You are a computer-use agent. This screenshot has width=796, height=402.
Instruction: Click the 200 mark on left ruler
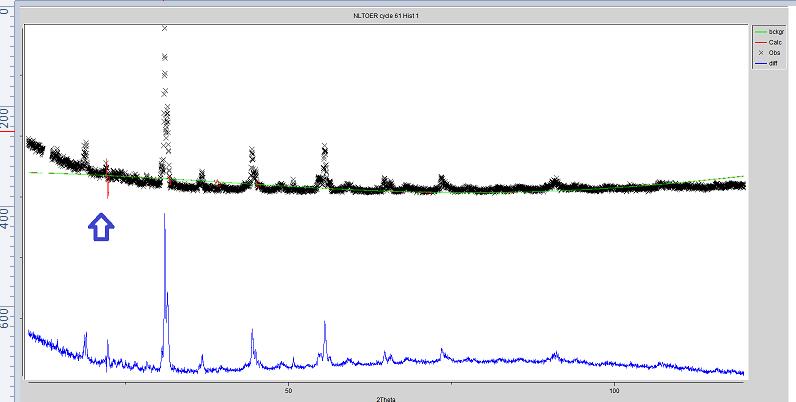(8, 118)
